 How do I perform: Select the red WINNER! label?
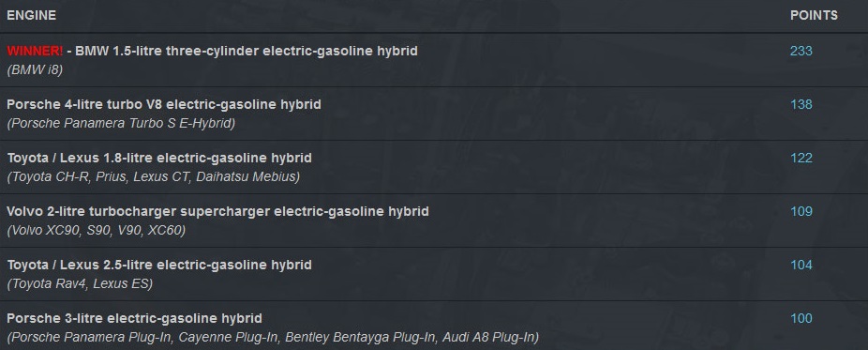click(x=35, y=51)
